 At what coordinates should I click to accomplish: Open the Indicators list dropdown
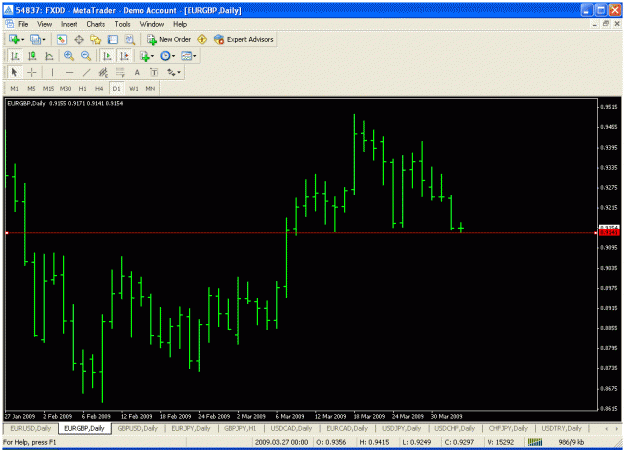(x=147, y=56)
